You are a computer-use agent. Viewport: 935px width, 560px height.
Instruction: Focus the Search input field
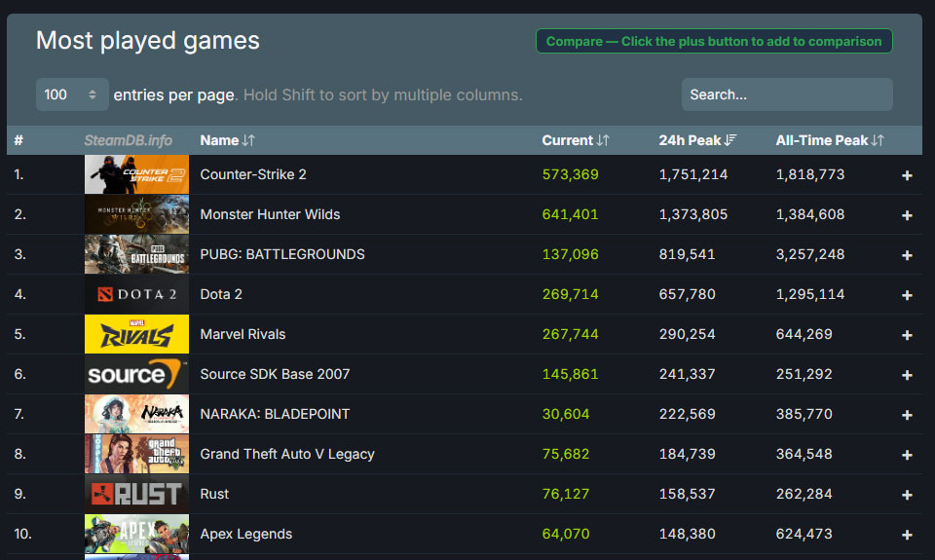[786, 94]
